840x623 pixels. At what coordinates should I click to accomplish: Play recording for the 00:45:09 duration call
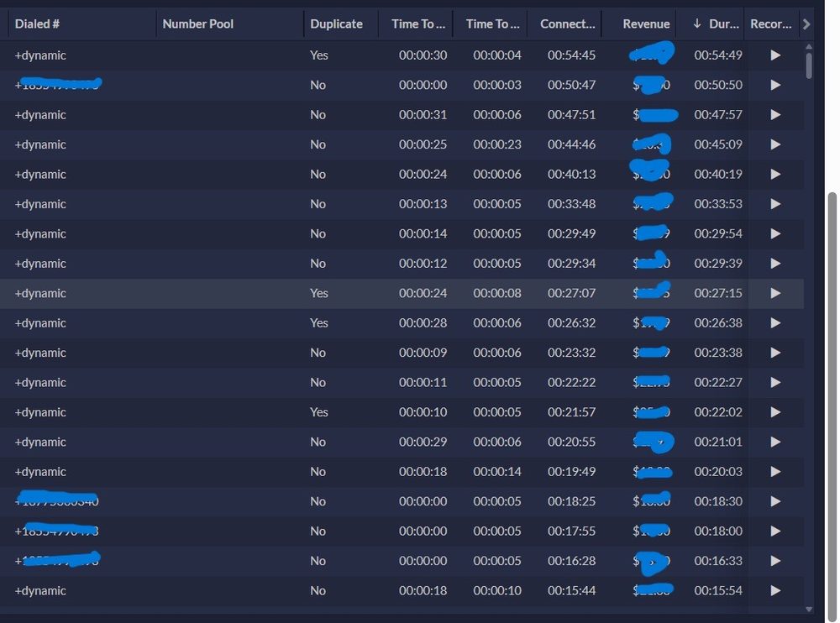tap(775, 144)
